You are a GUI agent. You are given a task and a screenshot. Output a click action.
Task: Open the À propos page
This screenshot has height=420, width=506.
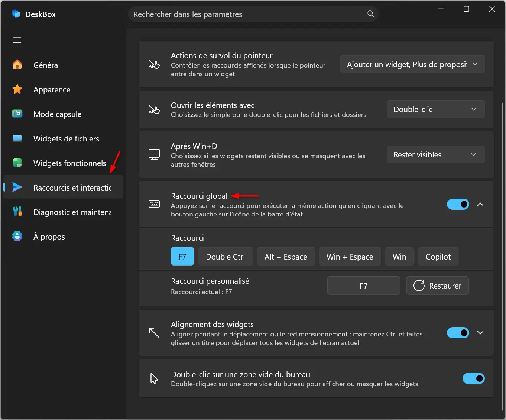63,237
